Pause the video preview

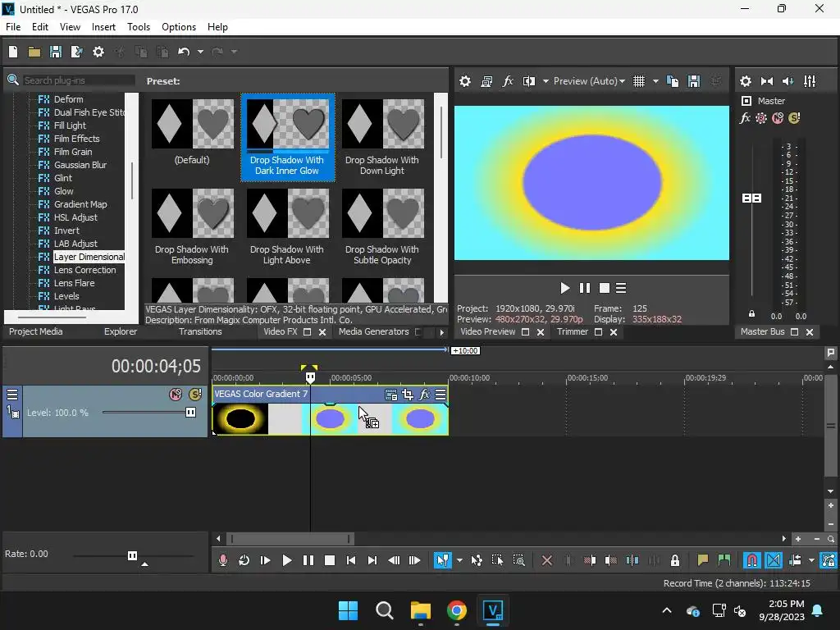584,288
